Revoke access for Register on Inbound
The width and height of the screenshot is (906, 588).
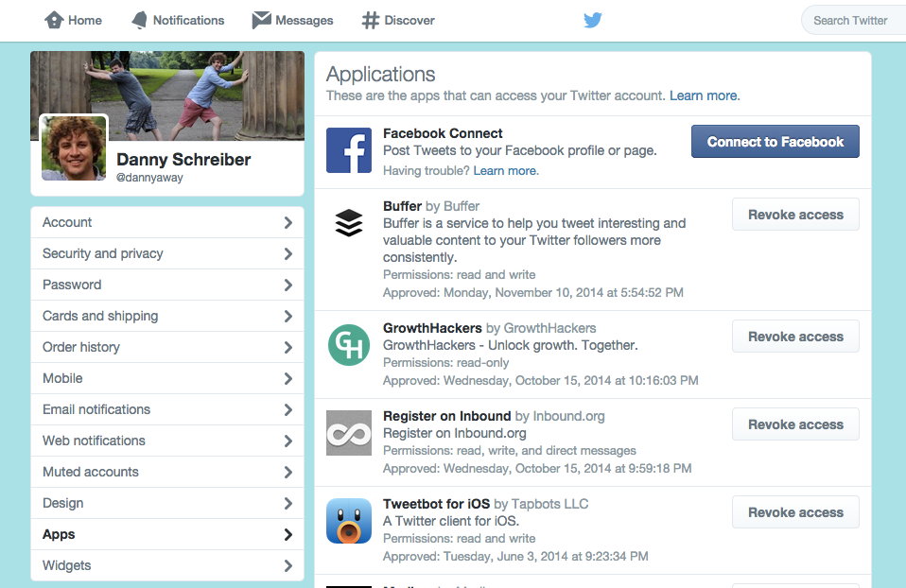795,424
